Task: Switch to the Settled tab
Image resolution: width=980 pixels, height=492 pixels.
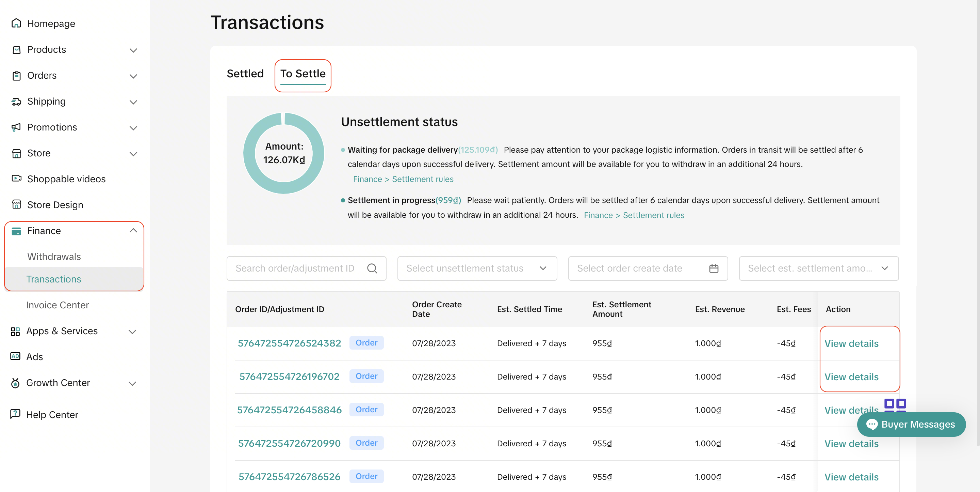Action: pyautogui.click(x=245, y=74)
